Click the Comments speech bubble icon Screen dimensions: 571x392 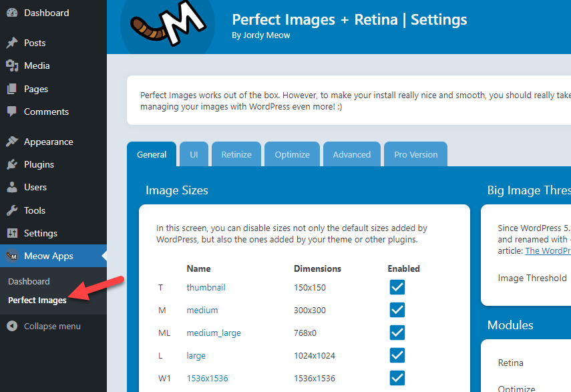coord(12,112)
